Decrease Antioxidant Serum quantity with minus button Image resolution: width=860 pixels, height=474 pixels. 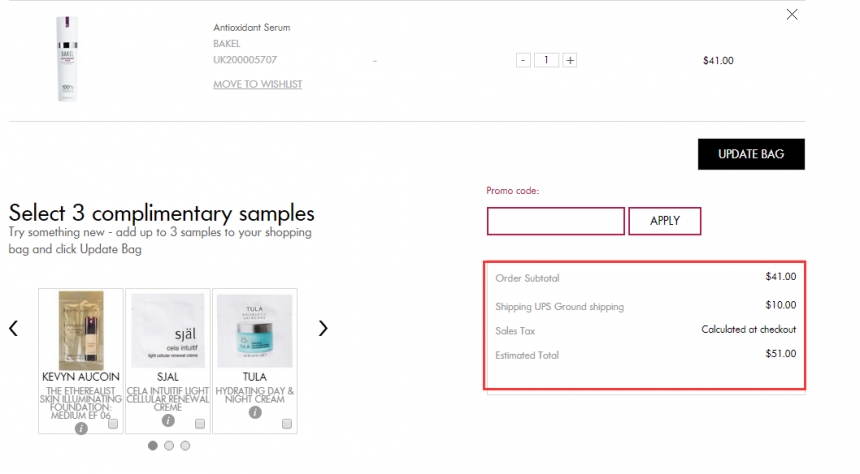point(523,60)
